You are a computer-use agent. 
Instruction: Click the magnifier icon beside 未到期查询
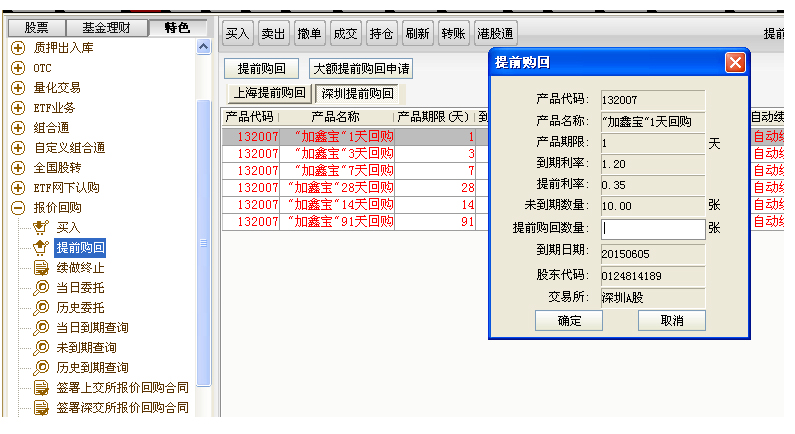tap(41, 348)
